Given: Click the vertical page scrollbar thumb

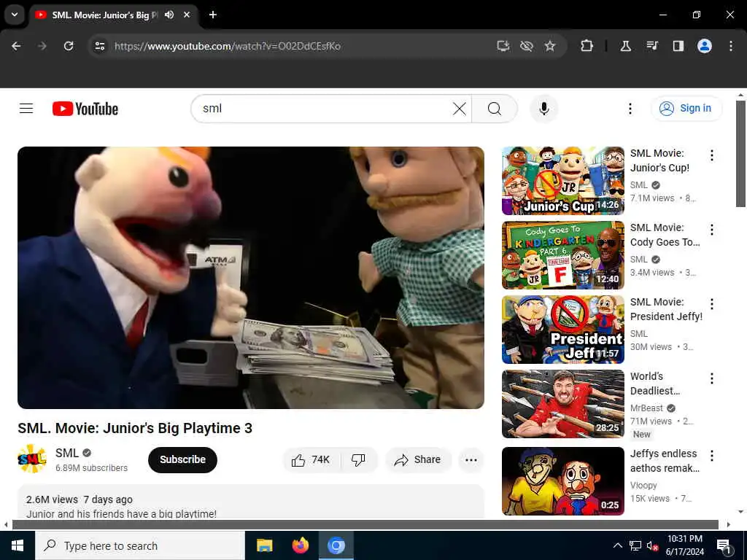Looking at the screenshot, I should click(x=740, y=153).
